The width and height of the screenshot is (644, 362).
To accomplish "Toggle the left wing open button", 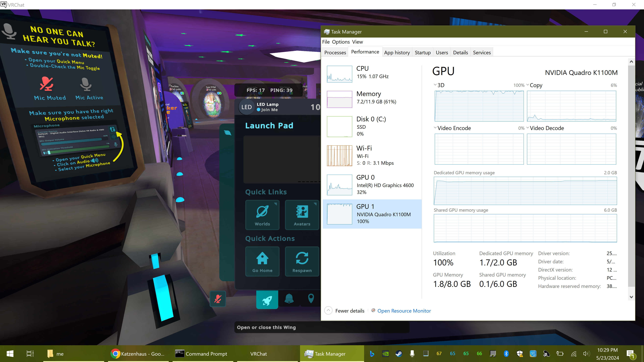I will tap(227, 133).
